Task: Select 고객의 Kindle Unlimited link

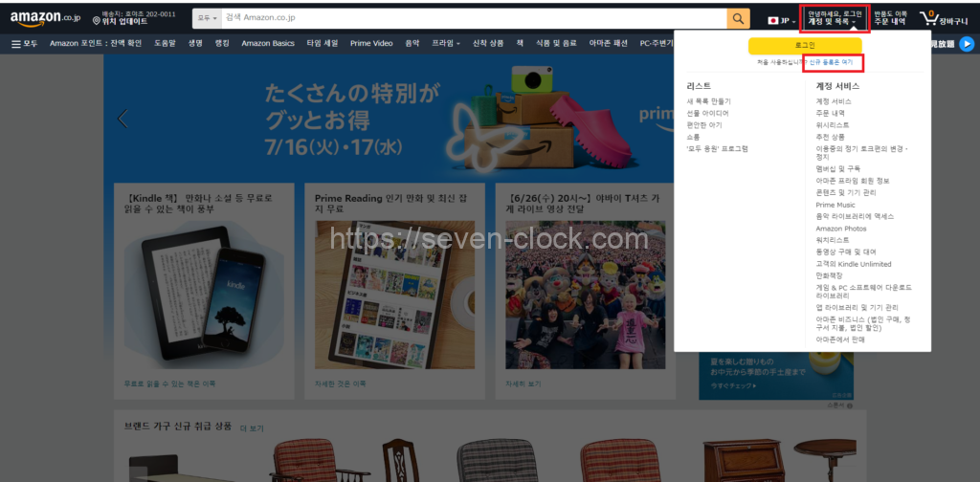Action: [853, 264]
